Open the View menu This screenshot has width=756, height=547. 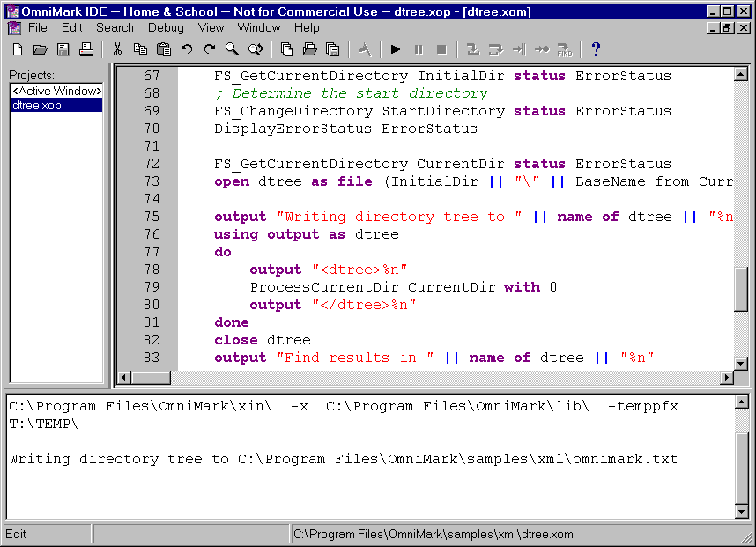(211, 28)
